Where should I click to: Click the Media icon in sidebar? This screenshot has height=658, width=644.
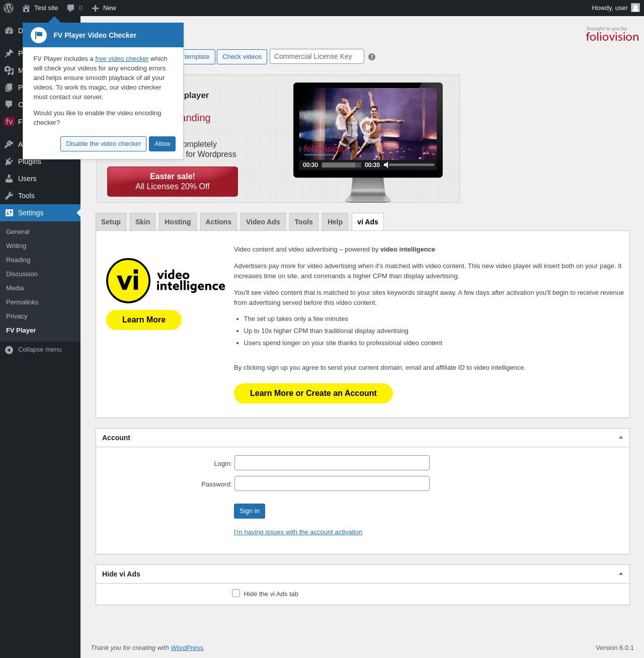(9, 70)
